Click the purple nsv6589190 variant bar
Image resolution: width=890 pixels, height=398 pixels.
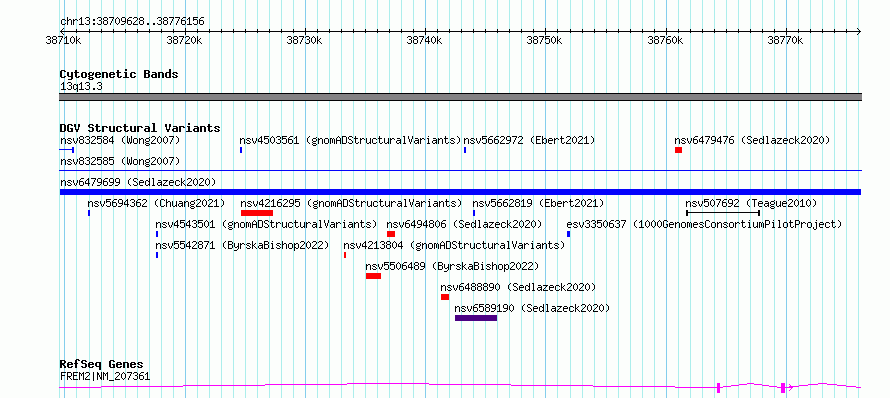[476, 318]
